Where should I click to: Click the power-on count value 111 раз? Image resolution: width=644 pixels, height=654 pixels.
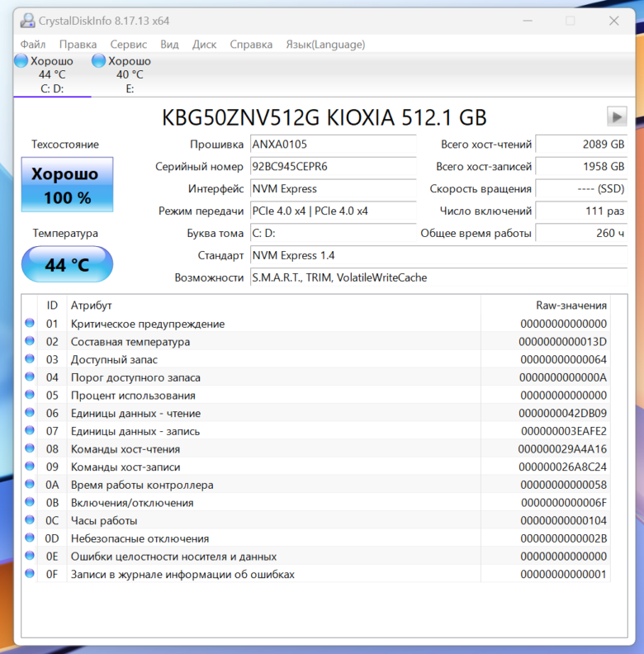click(581, 211)
